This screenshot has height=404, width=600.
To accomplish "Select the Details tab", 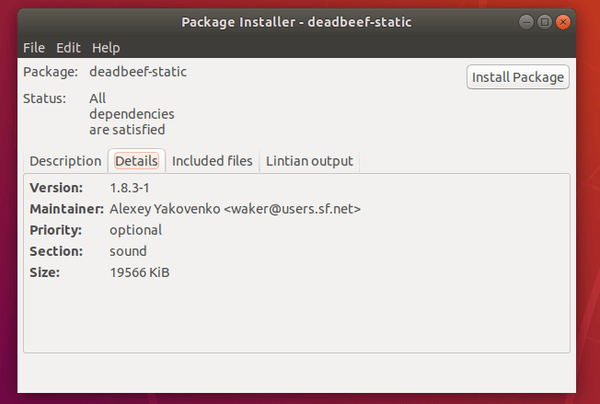I will 136,161.
